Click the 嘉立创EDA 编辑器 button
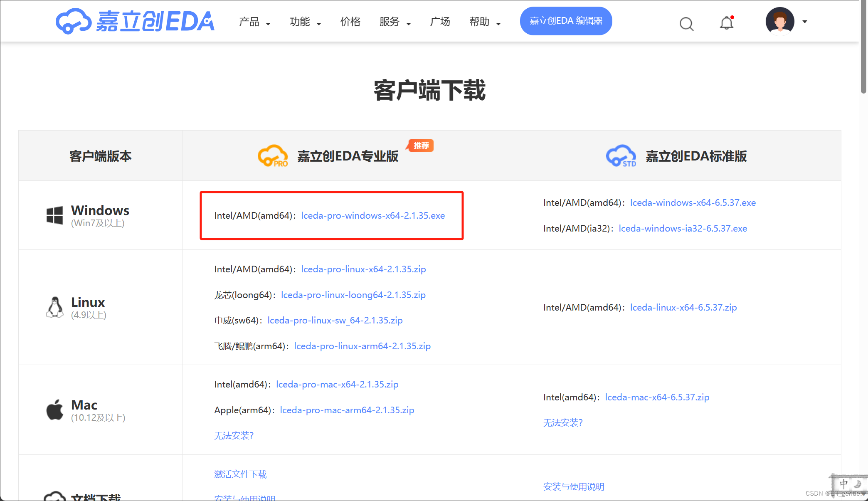 pos(566,20)
